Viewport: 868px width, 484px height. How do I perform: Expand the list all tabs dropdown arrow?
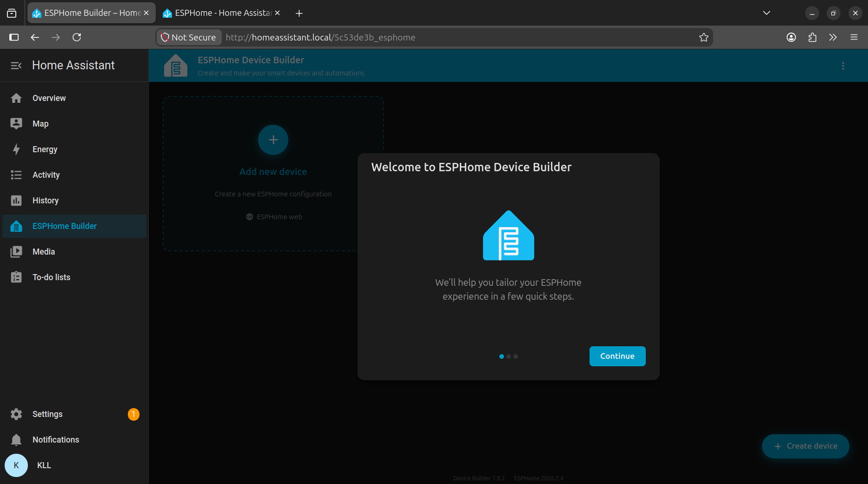(767, 13)
